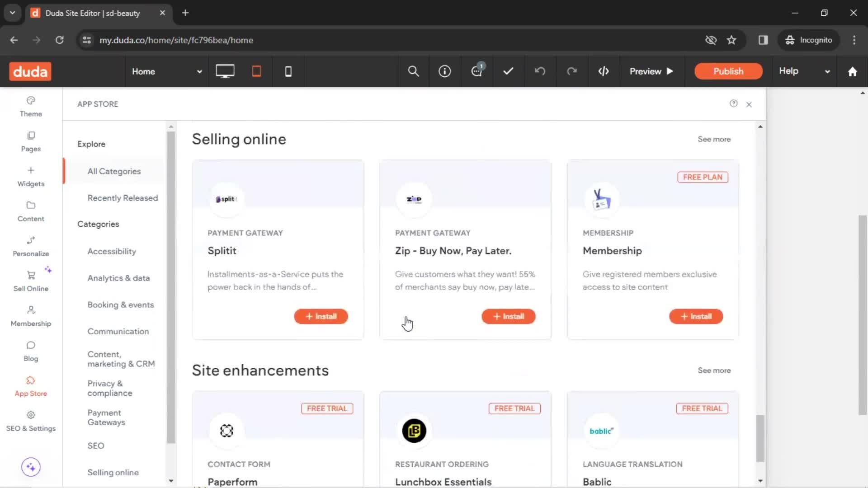
Task: Open a new browser tab
Action: pos(185,13)
